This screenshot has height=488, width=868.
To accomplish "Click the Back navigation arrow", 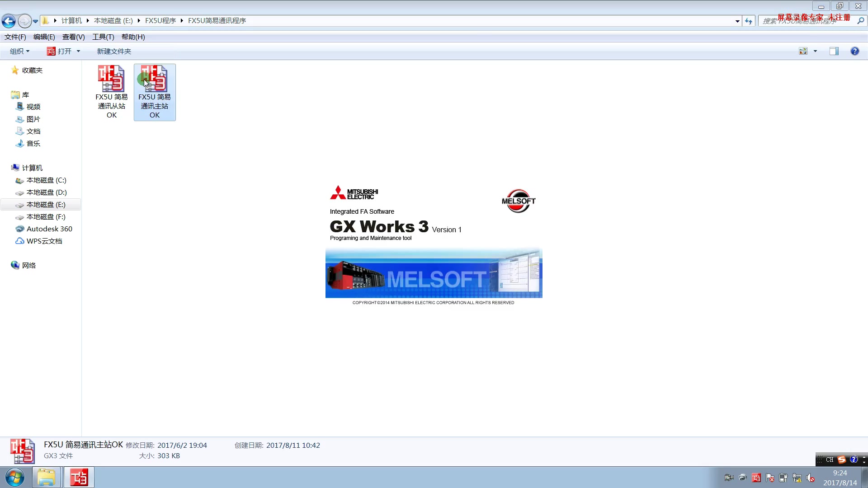I will 9,21.
